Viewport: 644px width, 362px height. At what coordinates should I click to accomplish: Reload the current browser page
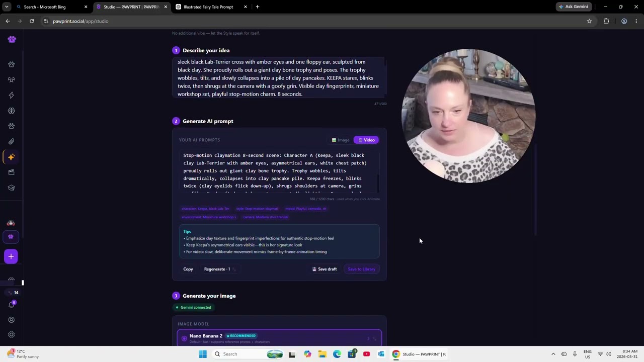click(32, 21)
